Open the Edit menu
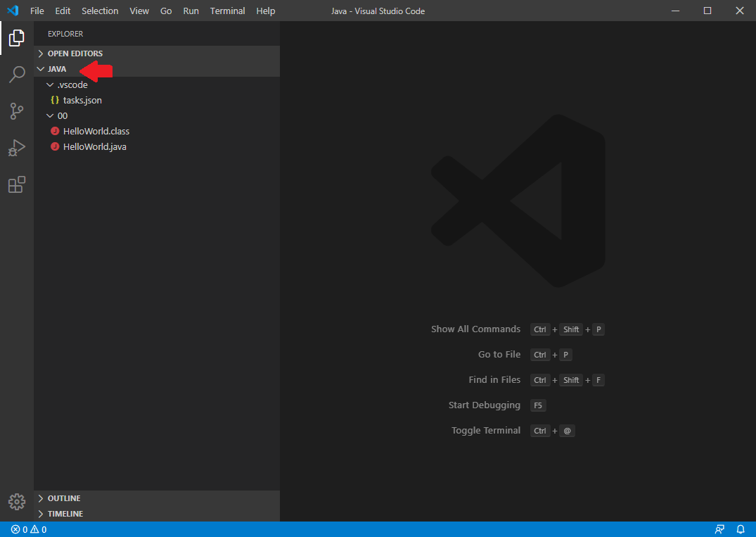756x537 pixels. (x=63, y=11)
